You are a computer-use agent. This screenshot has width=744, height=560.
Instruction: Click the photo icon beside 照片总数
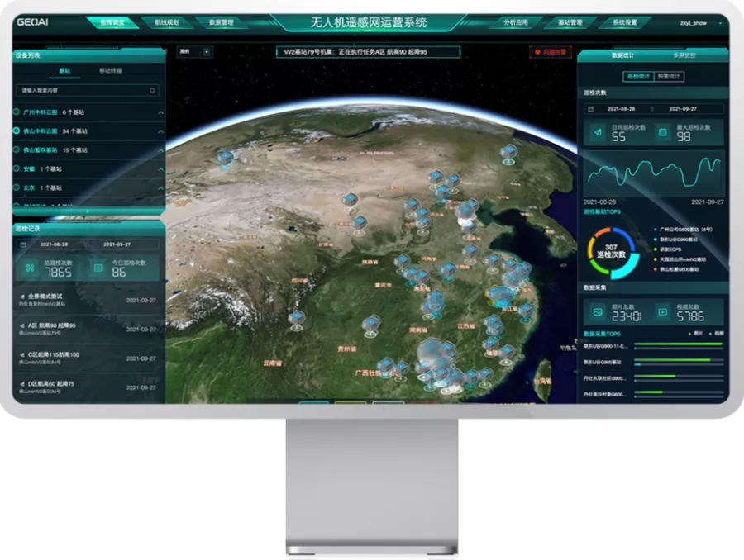tap(598, 312)
